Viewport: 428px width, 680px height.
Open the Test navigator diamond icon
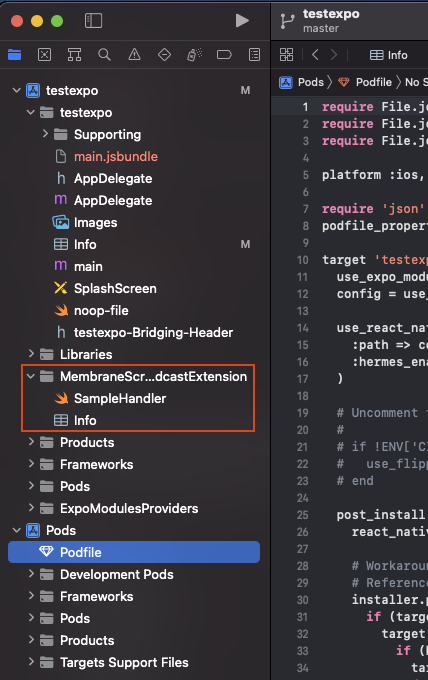pos(164,55)
